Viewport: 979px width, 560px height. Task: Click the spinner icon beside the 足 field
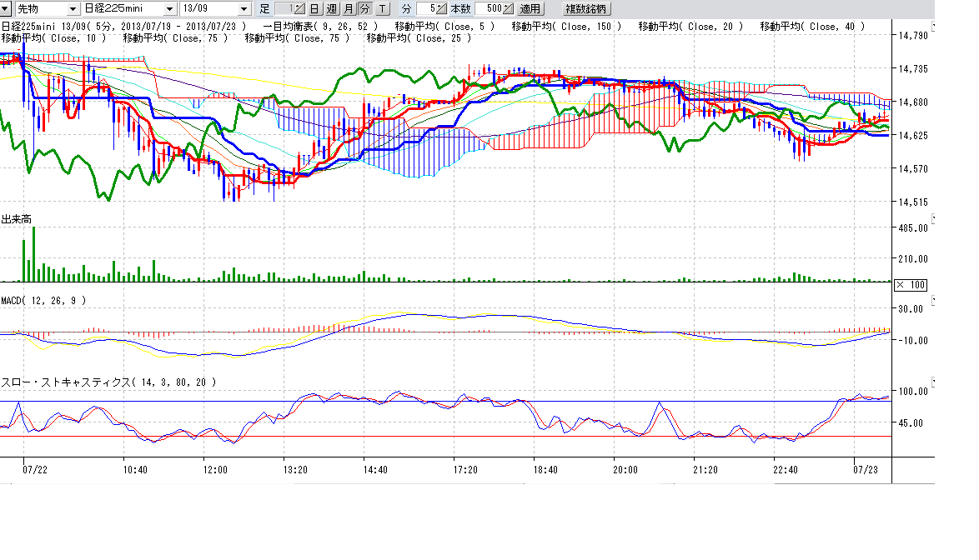[x=300, y=9]
